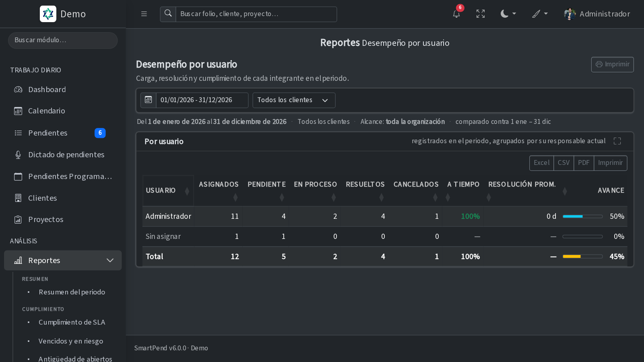
Task: Go to Calendario in the sidebar
Action: pos(63,111)
